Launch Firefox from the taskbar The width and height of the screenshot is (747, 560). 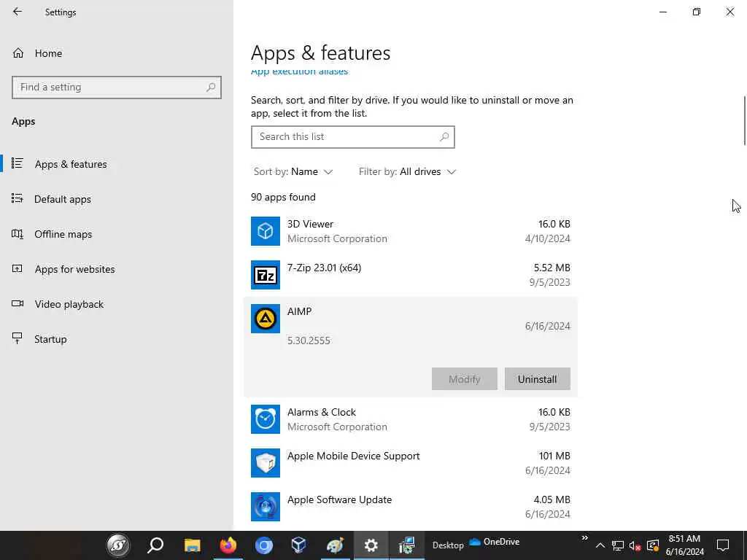(x=228, y=545)
